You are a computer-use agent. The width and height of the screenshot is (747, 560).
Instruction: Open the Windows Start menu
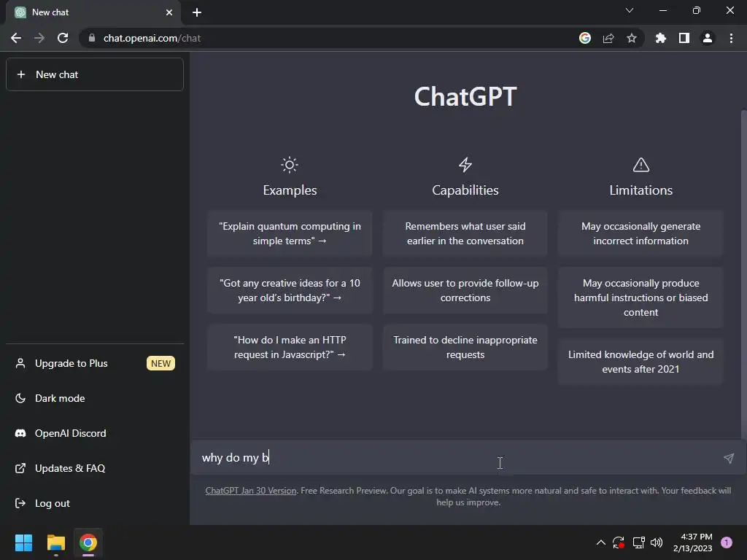coord(23,542)
